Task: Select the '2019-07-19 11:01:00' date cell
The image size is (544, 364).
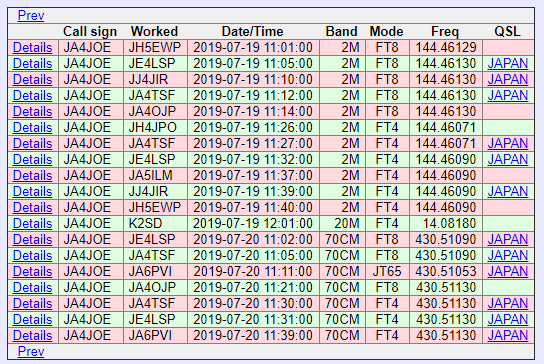Action: click(253, 48)
